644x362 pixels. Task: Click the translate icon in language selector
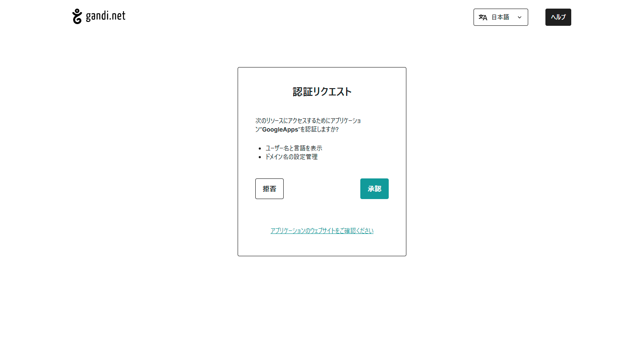pos(483,17)
